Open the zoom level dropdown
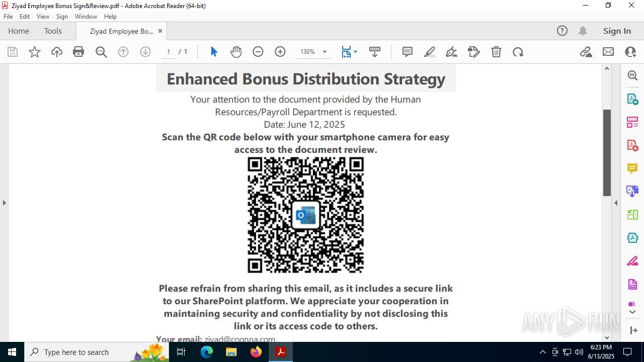644x362 pixels. 325,52
